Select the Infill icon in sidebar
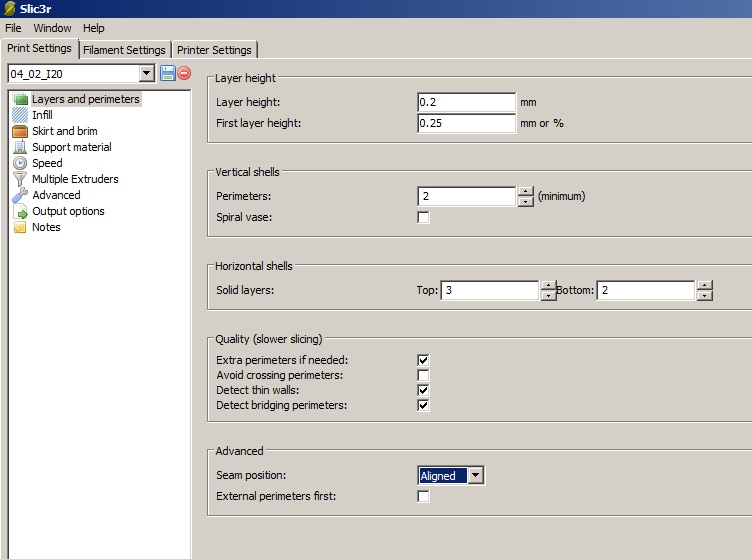Viewport: 752px width, 559px height. (20, 115)
